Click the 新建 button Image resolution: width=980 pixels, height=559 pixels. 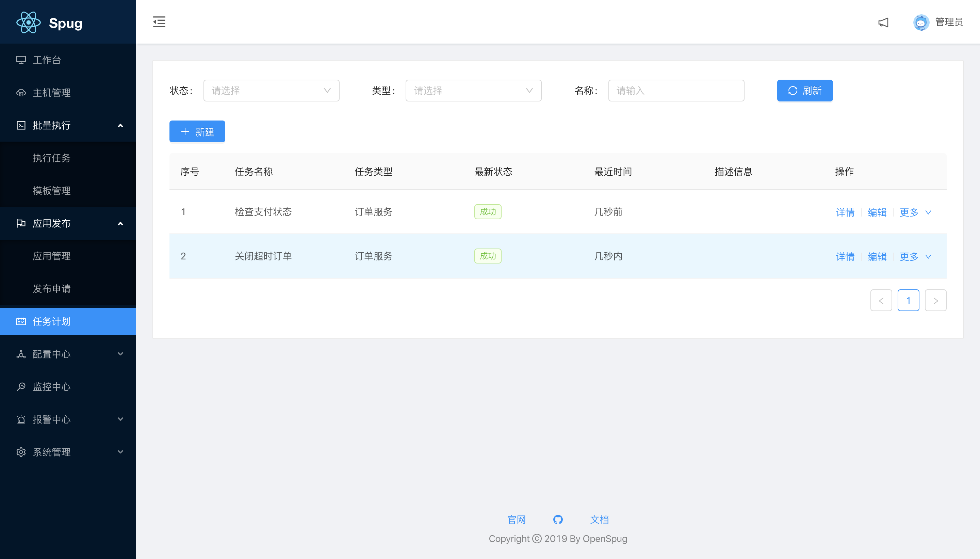tap(197, 132)
